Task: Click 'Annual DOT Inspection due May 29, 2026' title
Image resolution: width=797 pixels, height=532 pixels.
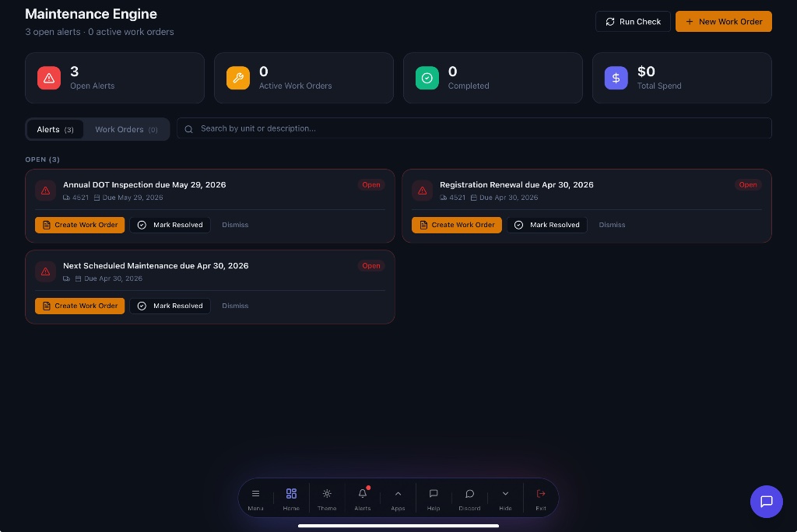Action: pyautogui.click(x=144, y=185)
